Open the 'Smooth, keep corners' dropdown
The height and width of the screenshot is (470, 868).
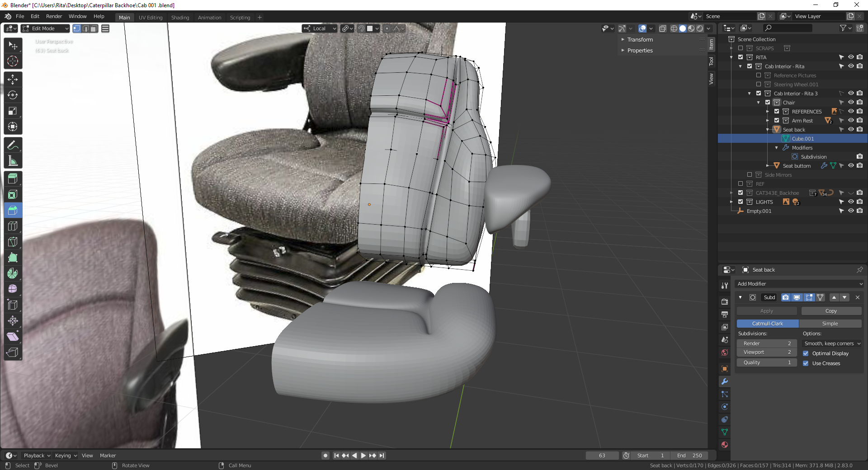(832, 343)
